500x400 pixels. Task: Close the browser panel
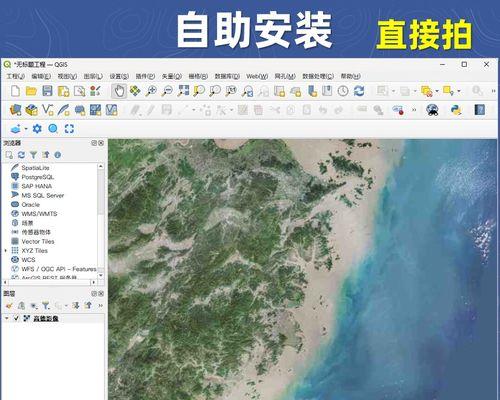click(x=101, y=143)
